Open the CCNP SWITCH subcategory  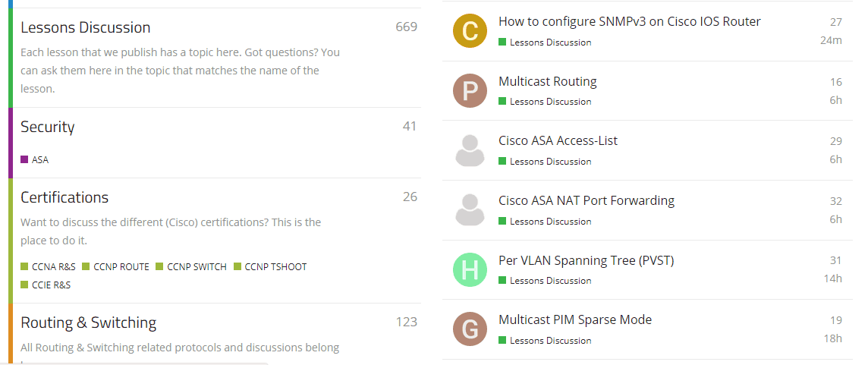(197, 267)
